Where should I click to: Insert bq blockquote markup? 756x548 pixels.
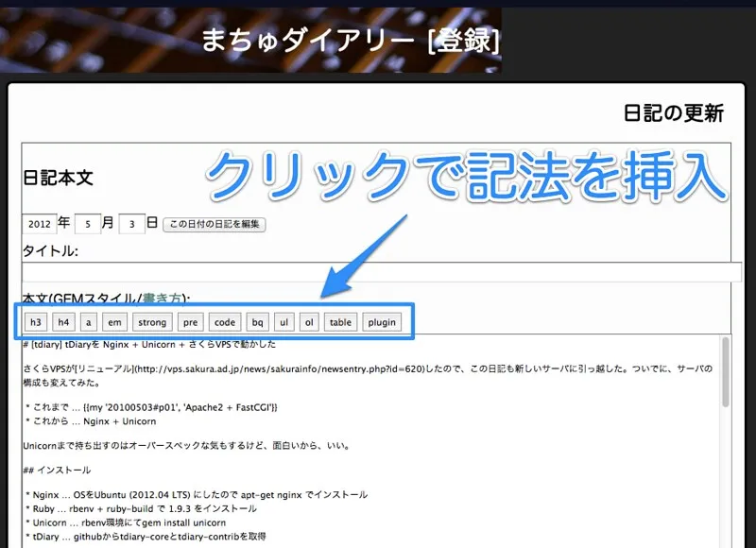coord(257,322)
